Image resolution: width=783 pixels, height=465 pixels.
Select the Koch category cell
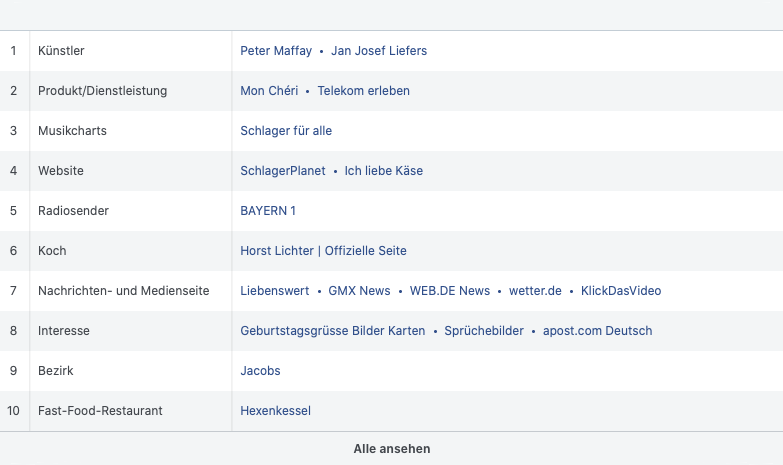pos(131,251)
